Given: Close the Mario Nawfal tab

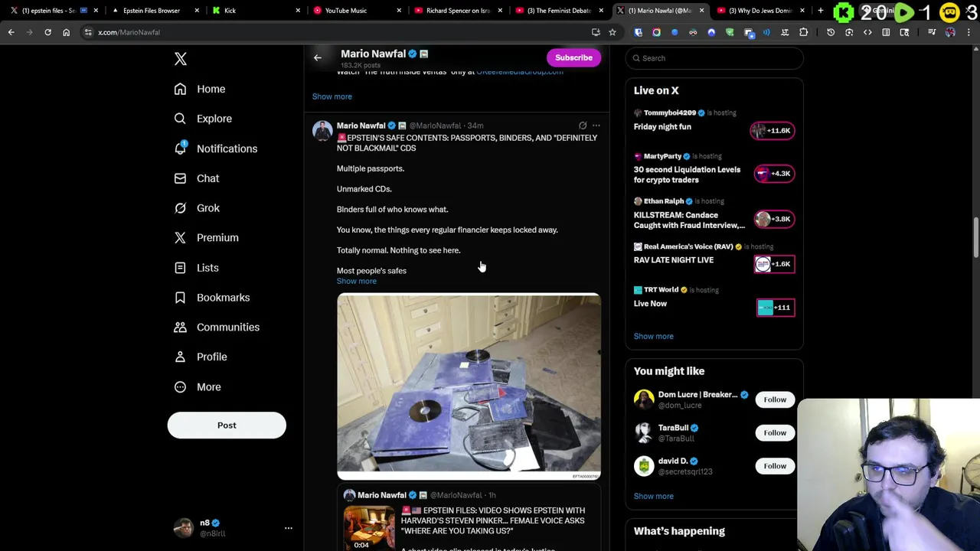Looking at the screenshot, I should click(x=701, y=11).
